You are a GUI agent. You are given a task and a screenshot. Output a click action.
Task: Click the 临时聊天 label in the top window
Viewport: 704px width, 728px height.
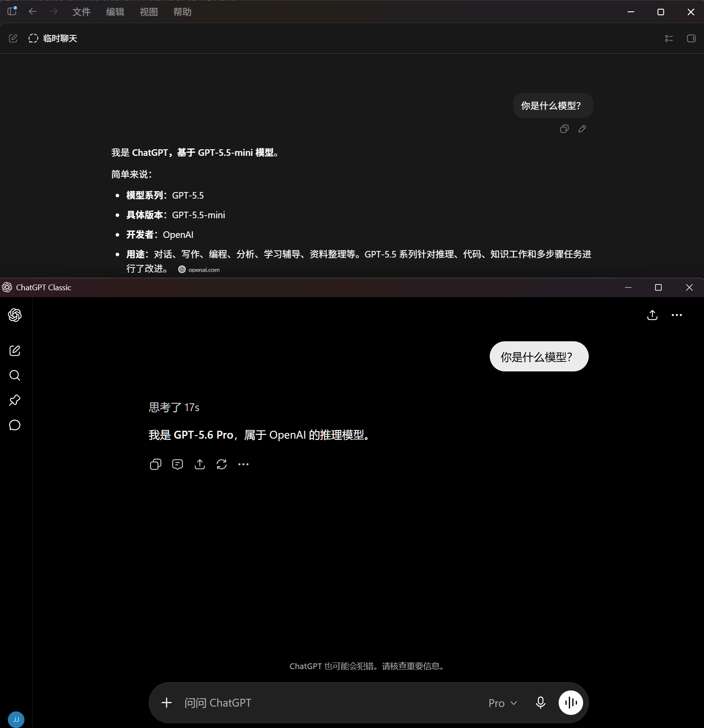point(60,38)
